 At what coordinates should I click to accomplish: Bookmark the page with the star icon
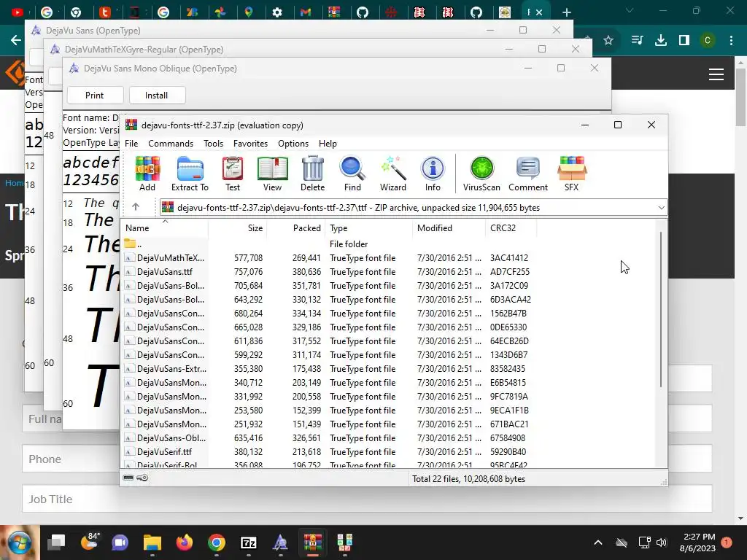[608, 41]
